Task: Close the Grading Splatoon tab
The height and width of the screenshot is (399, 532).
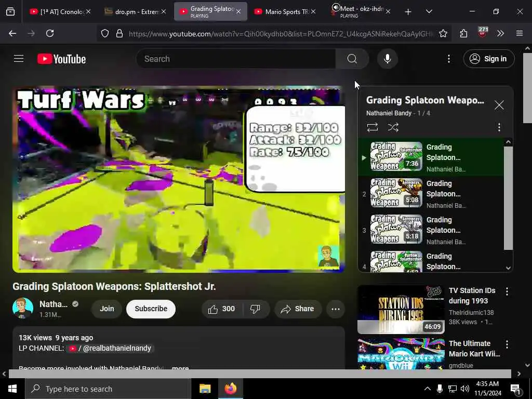Action: point(238,11)
